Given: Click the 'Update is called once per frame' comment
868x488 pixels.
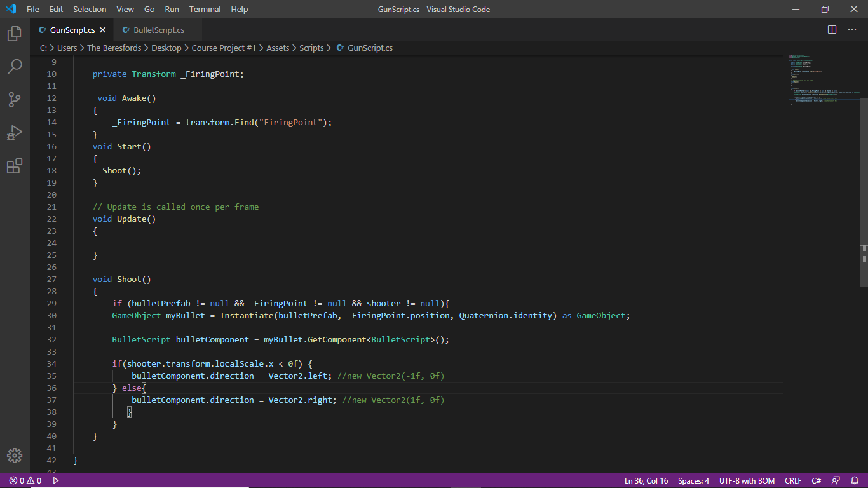Looking at the screenshot, I should click(175, 207).
